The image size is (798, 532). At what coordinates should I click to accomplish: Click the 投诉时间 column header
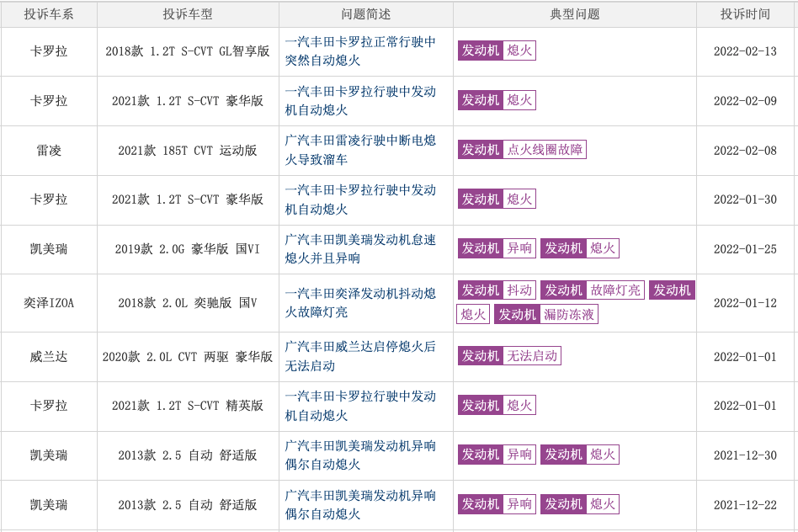point(745,14)
